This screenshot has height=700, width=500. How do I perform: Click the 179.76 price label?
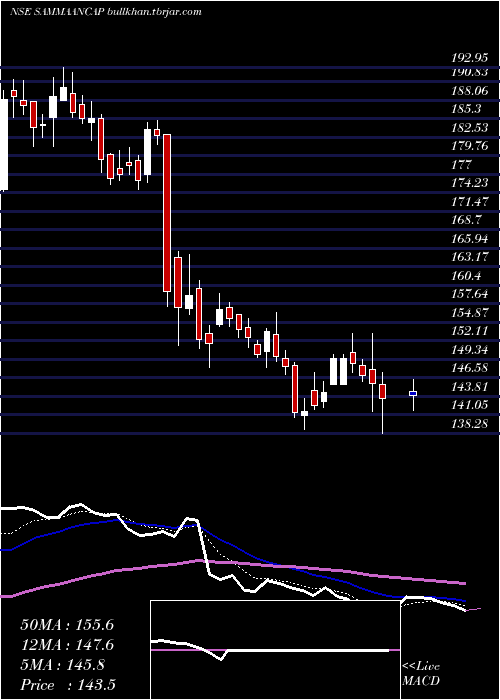(x=470, y=146)
